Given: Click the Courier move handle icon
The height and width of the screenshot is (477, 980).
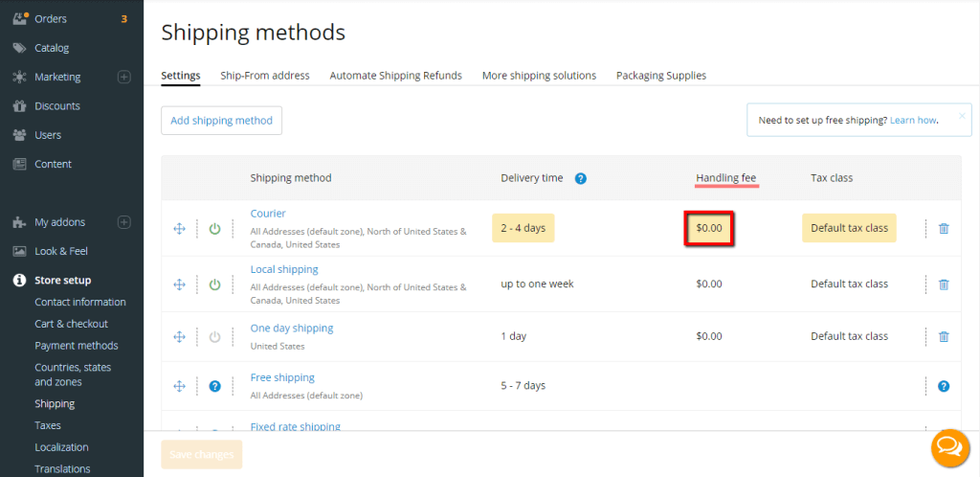Looking at the screenshot, I should (x=179, y=229).
